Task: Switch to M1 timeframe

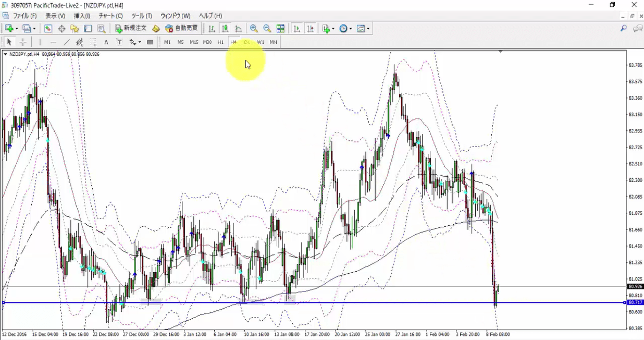Action: click(x=167, y=42)
